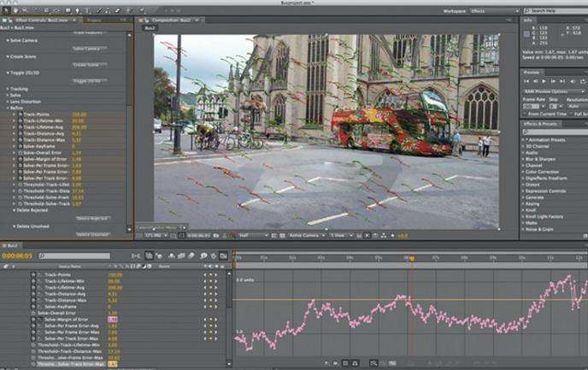
Task: Select the Hand tool in toolbar
Action: click(15, 11)
